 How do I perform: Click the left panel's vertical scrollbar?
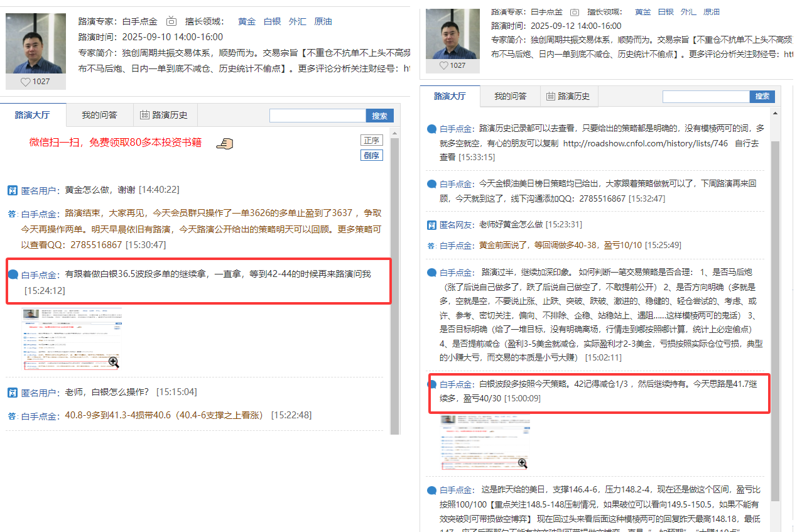395,251
